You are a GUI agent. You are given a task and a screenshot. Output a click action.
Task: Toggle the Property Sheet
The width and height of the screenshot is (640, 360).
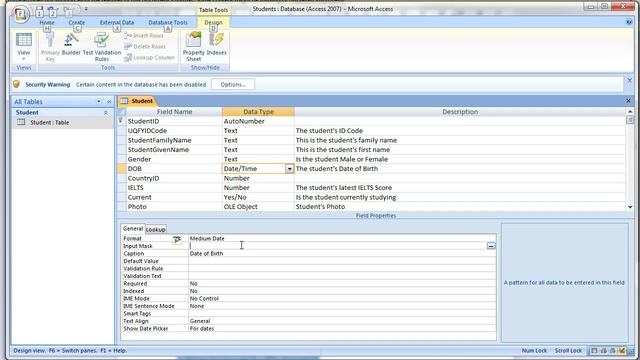click(x=193, y=47)
